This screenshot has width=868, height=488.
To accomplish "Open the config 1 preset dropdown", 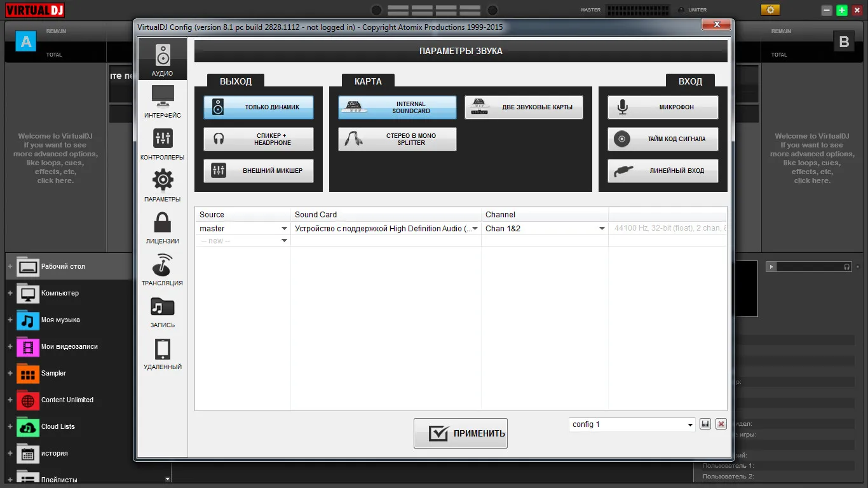I will 632,424.
